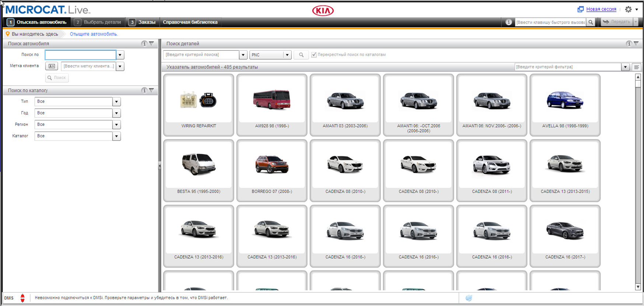Image resolution: width=644 pixels, height=306 pixels.
Task: Open the Регион dropdown list
Action: [x=116, y=124]
